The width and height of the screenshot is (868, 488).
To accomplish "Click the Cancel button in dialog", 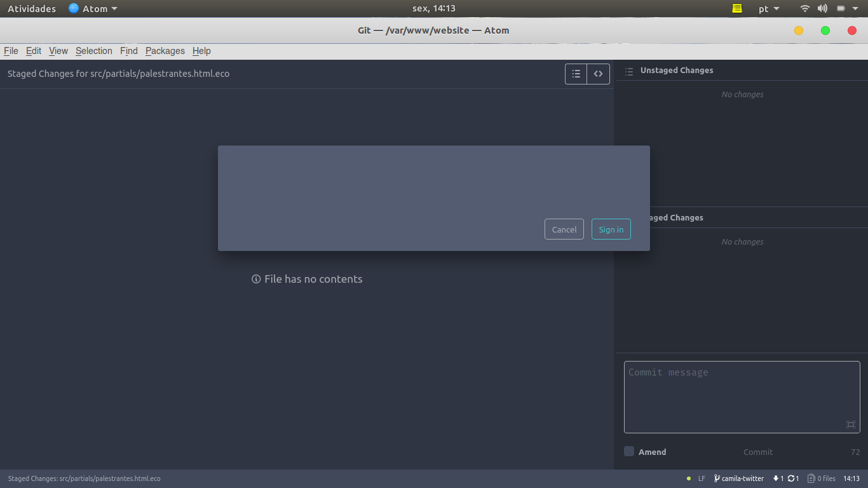I will tap(564, 229).
